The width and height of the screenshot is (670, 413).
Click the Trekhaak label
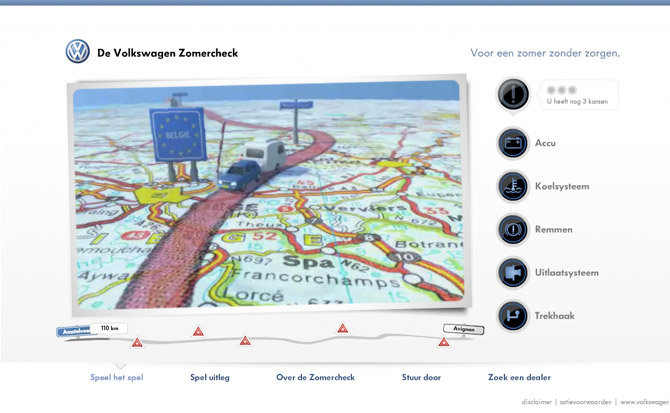[555, 316]
